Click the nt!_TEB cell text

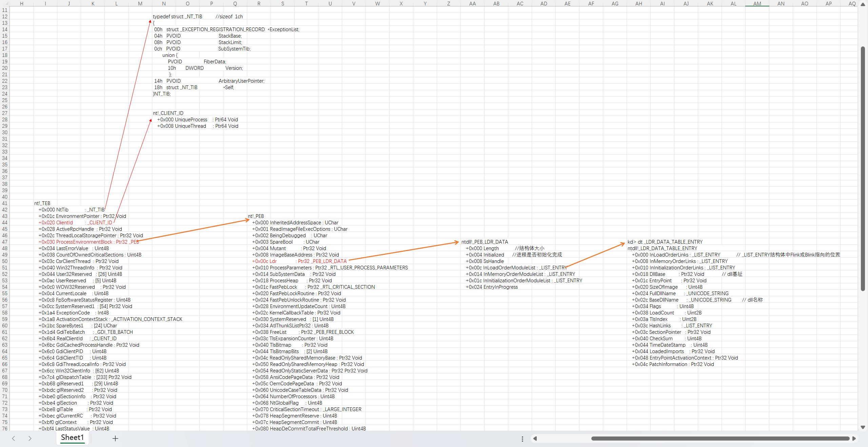(x=42, y=203)
